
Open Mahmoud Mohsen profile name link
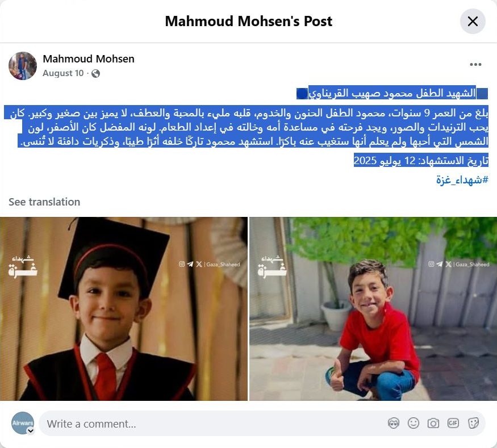[x=89, y=59]
